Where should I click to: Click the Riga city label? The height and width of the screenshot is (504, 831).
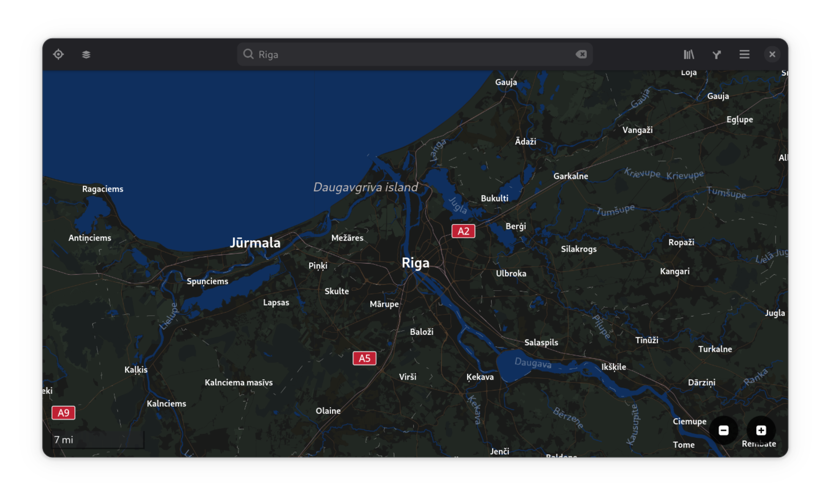pos(416,263)
